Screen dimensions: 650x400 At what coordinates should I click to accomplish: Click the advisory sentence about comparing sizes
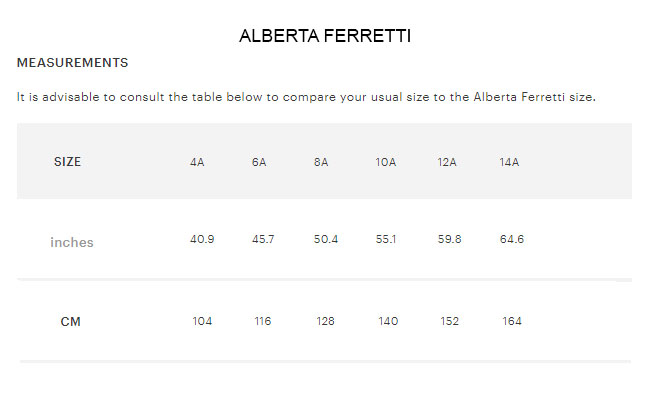[306, 97]
